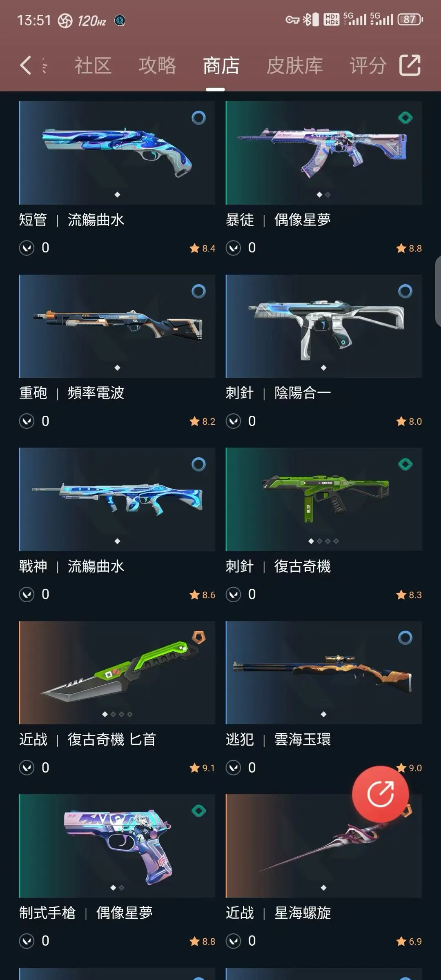The width and height of the screenshot is (441, 980).
Task: Tap blue tier ring on 短管 流觴曲水
Action: (x=198, y=118)
